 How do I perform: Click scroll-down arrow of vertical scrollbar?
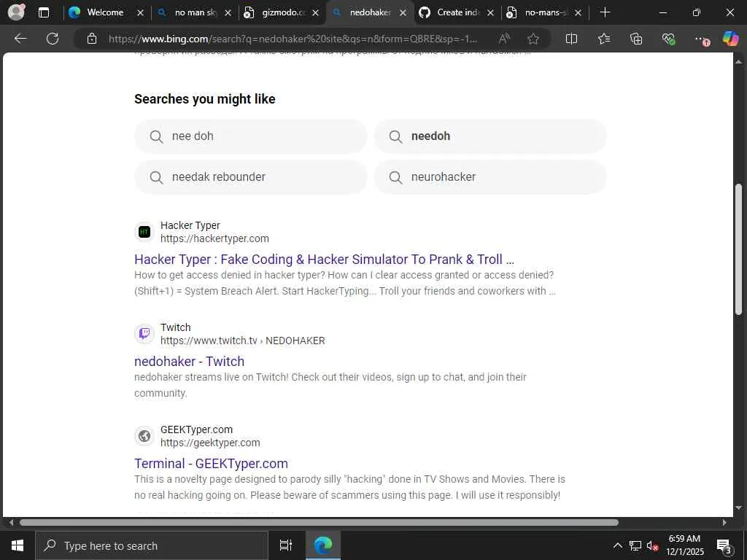tap(738, 507)
